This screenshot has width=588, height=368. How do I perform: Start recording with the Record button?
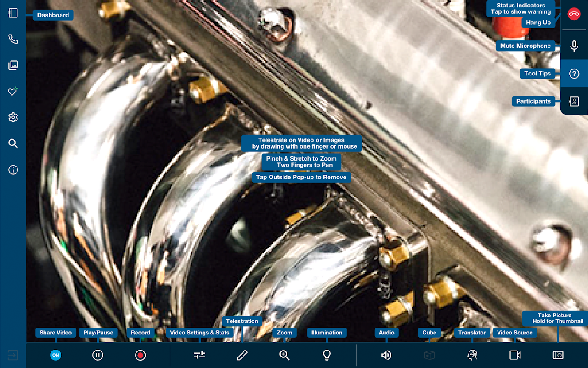pyautogui.click(x=141, y=355)
